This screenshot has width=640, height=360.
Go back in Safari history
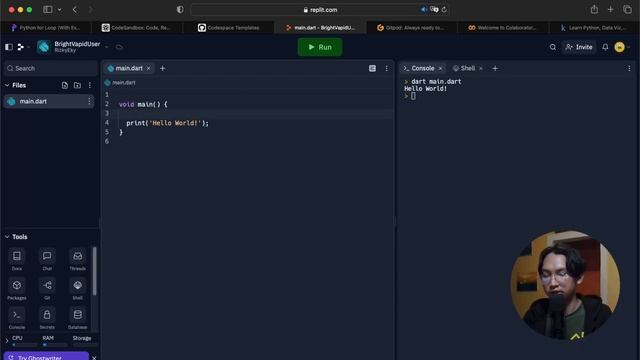(75, 9)
